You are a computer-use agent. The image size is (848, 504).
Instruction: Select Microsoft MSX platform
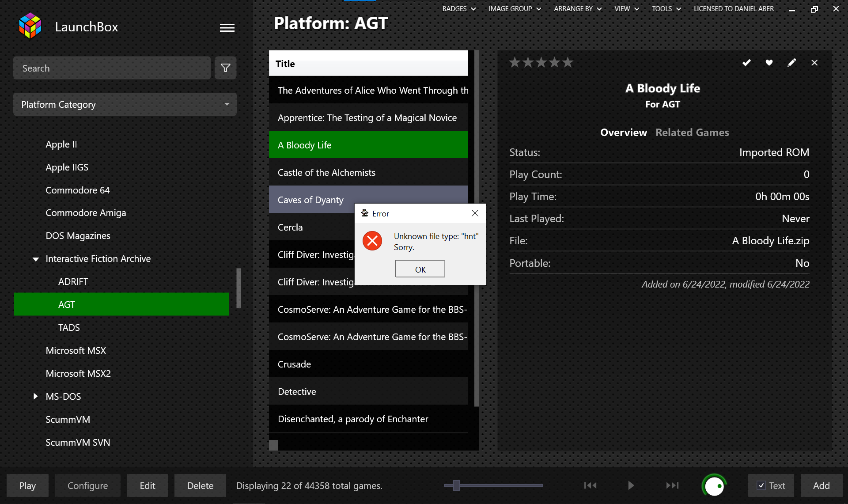76,351
